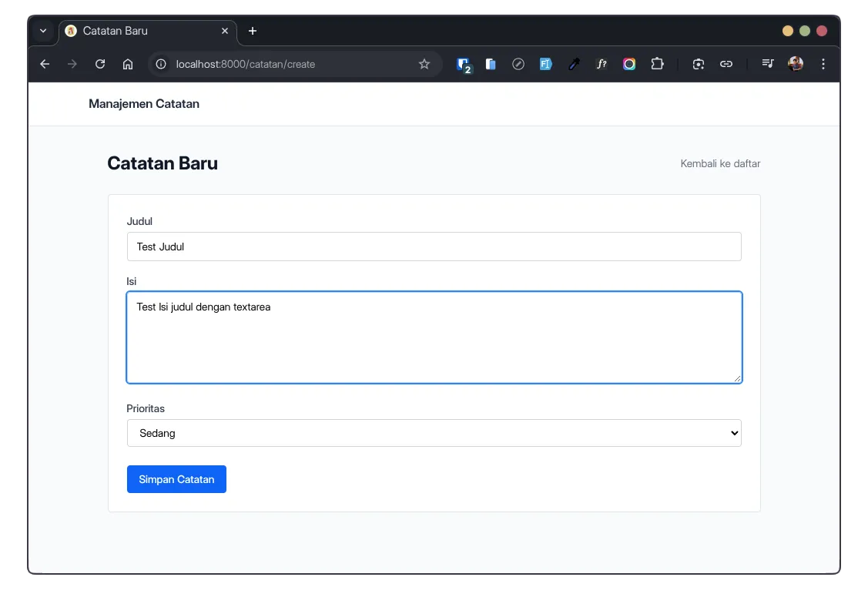
Task: Open the Fonts Ninja extension
Action: (x=546, y=64)
